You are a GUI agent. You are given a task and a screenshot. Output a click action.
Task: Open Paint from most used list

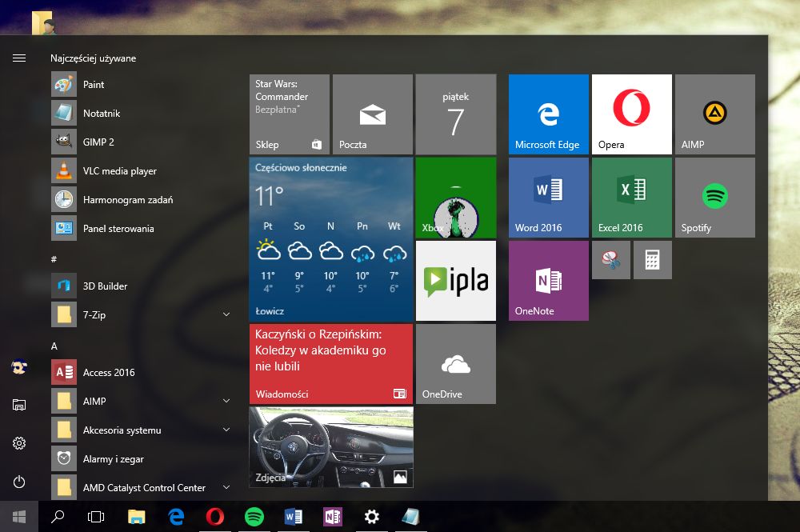pyautogui.click(x=141, y=85)
